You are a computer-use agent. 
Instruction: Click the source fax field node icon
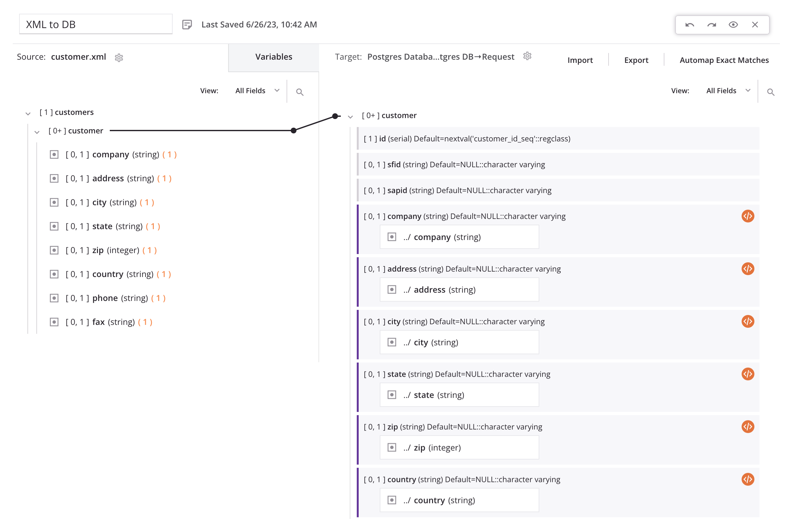tap(54, 322)
